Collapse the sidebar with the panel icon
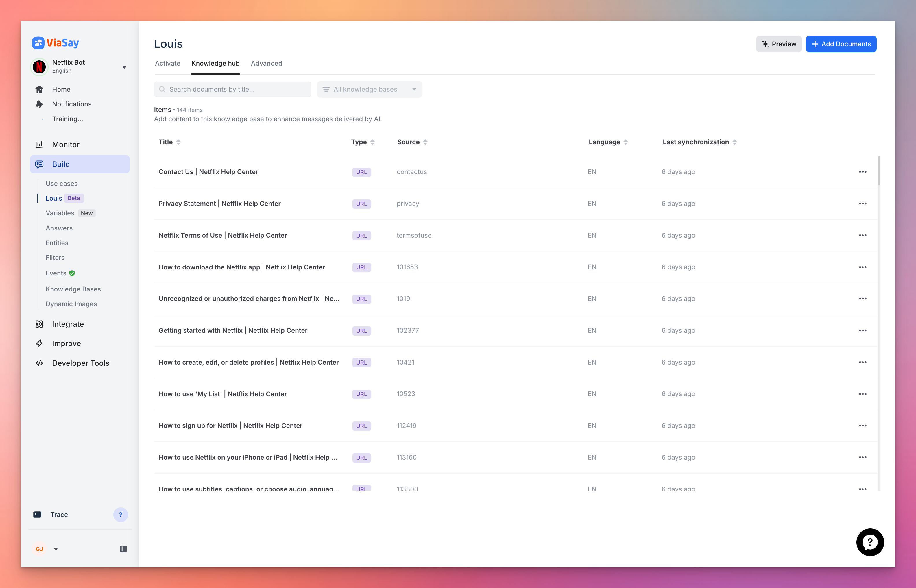The image size is (916, 588). click(123, 549)
